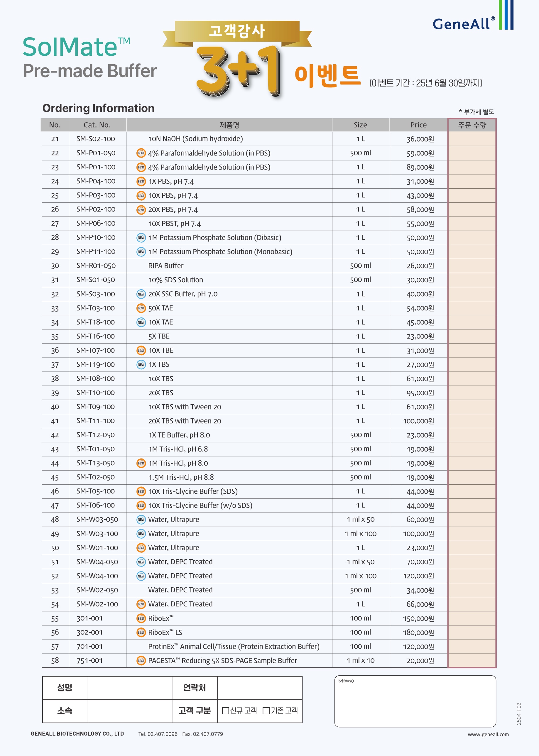
Task: Click the 제품명 column header
Action: click(x=229, y=125)
